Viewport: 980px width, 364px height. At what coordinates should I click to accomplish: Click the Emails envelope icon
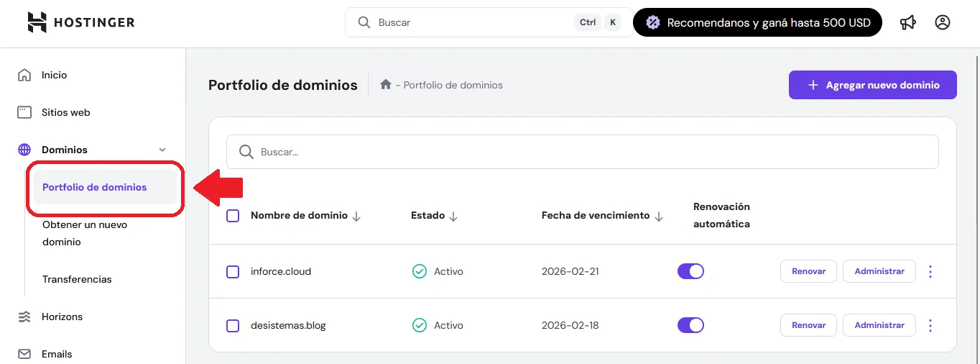point(24,354)
